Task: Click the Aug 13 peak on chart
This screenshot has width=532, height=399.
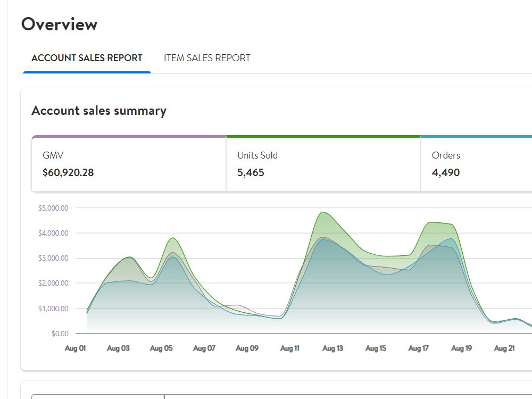Action: 323,212
